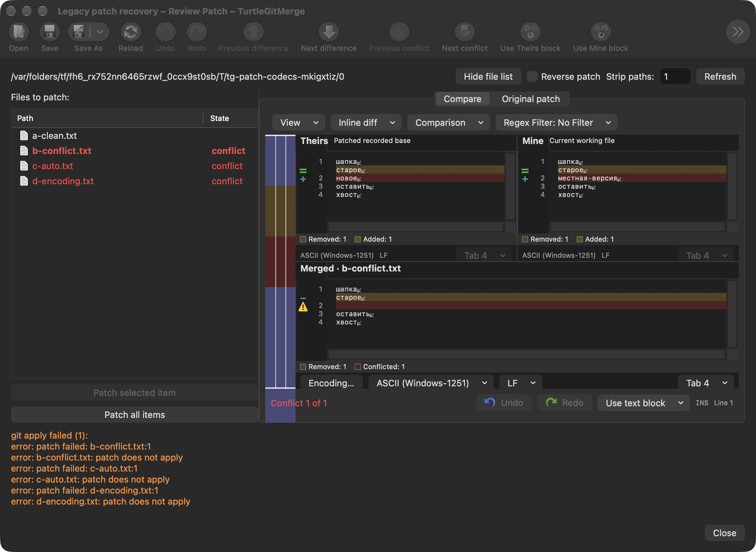Open the ASCII (Windows-1251) encoding dropdown
The height and width of the screenshot is (552, 756).
(431, 383)
